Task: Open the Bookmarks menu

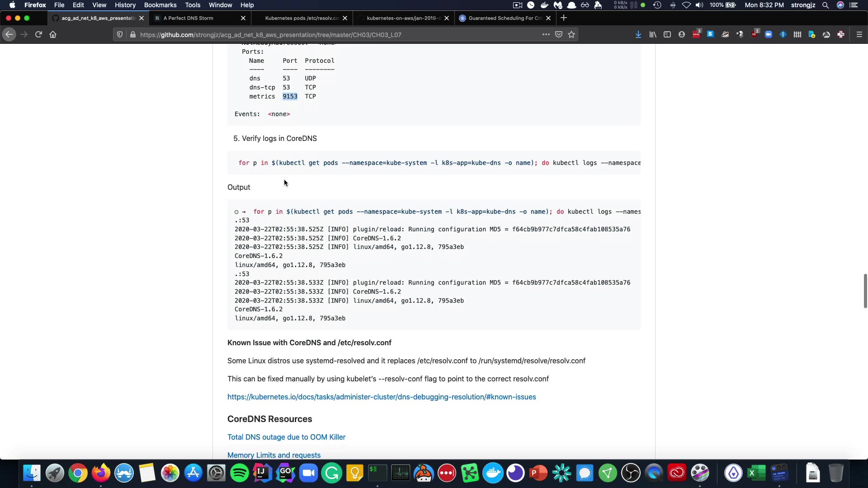Action: [160, 5]
